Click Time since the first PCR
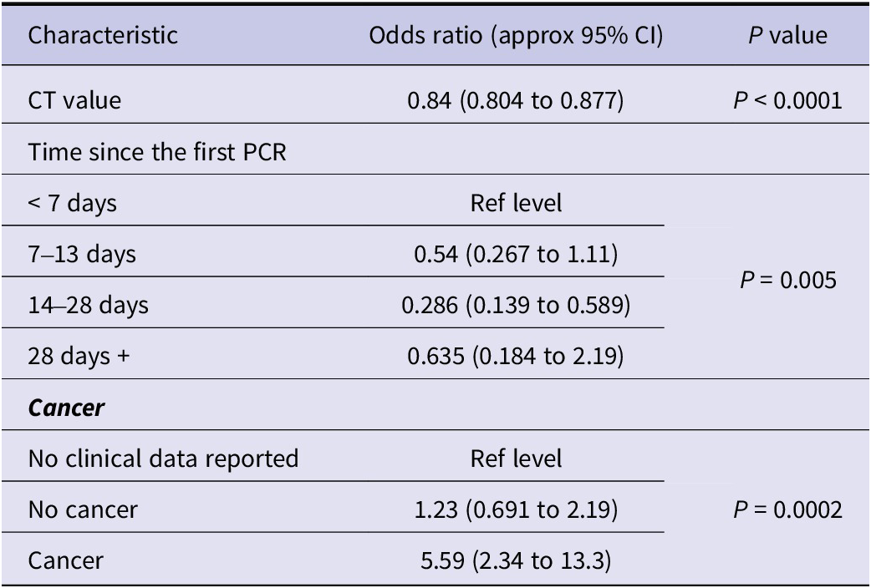Screen dimensions: 871x588 [157, 151]
